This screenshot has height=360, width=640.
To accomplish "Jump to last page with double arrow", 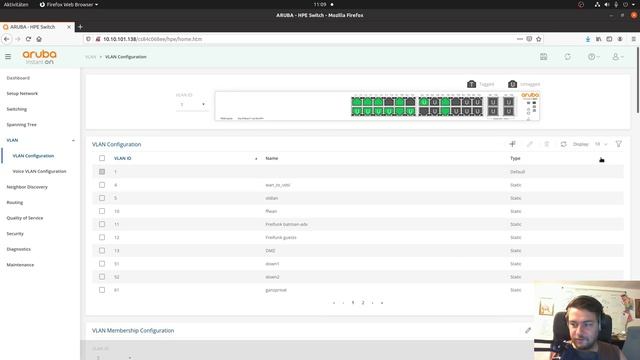I will click(x=382, y=303).
